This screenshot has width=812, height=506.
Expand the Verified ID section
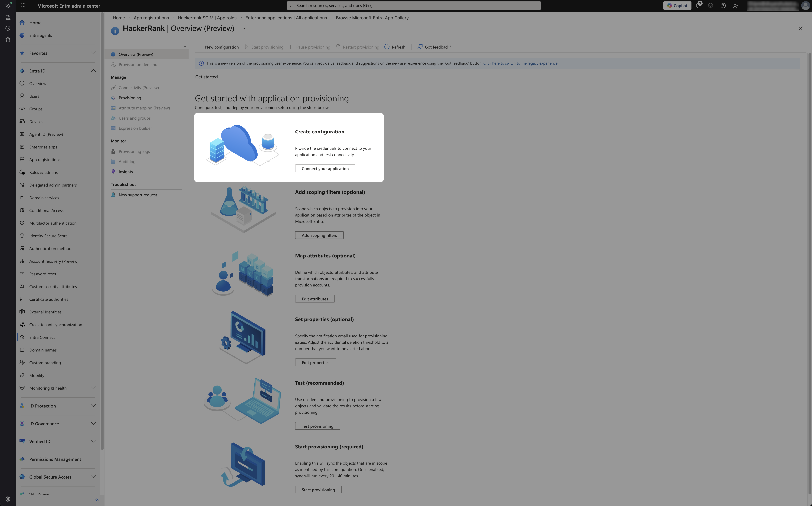click(x=93, y=441)
